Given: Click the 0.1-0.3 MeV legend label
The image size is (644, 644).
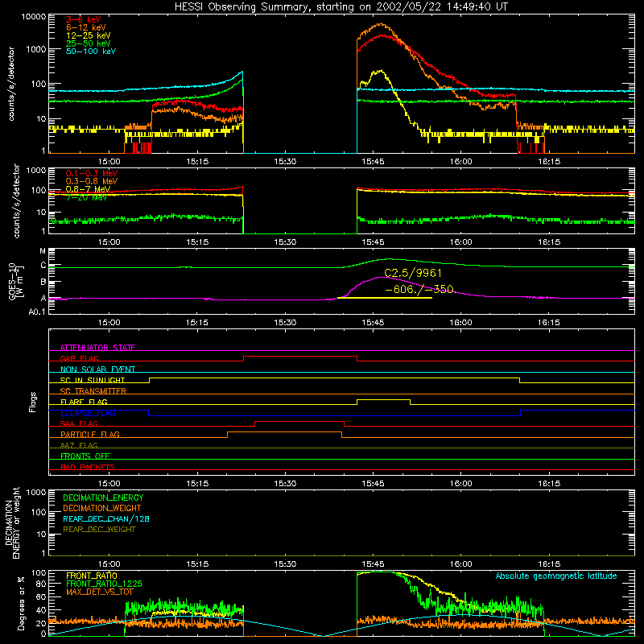Looking at the screenshot, I should [92, 173].
